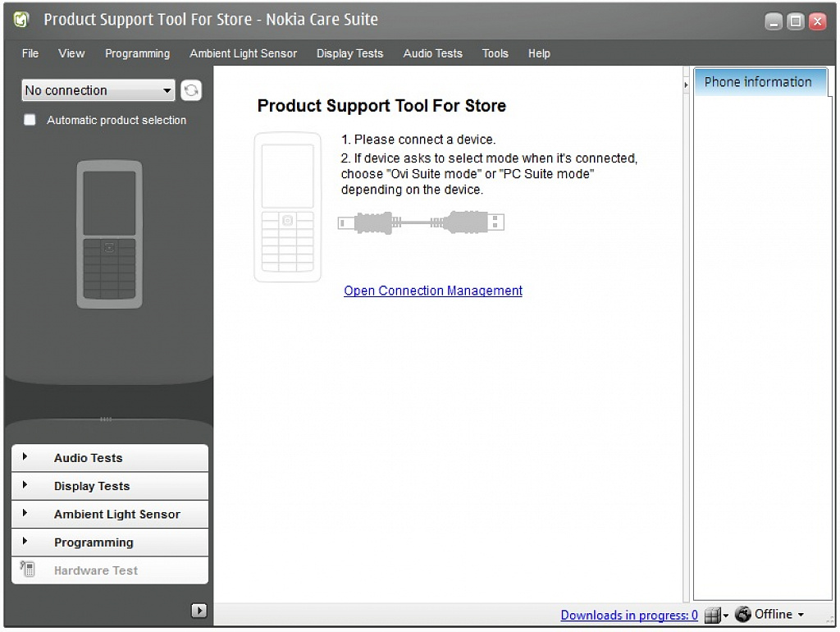Click the sidebar splitter grip handle
Image resolution: width=840 pixels, height=632 pixels.
pyautogui.click(x=106, y=419)
